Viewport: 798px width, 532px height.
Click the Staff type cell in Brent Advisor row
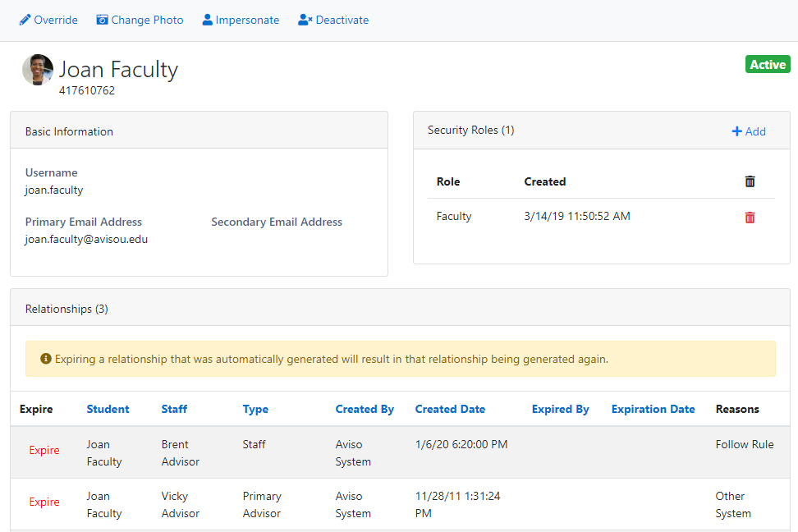254,444
